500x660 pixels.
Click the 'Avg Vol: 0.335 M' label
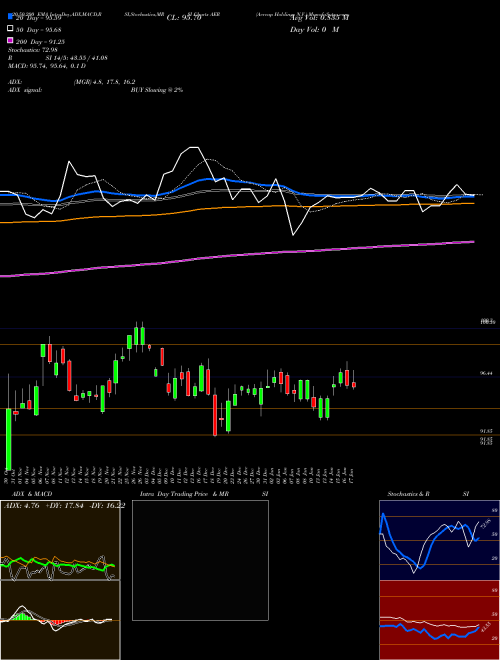click(319, 18)
